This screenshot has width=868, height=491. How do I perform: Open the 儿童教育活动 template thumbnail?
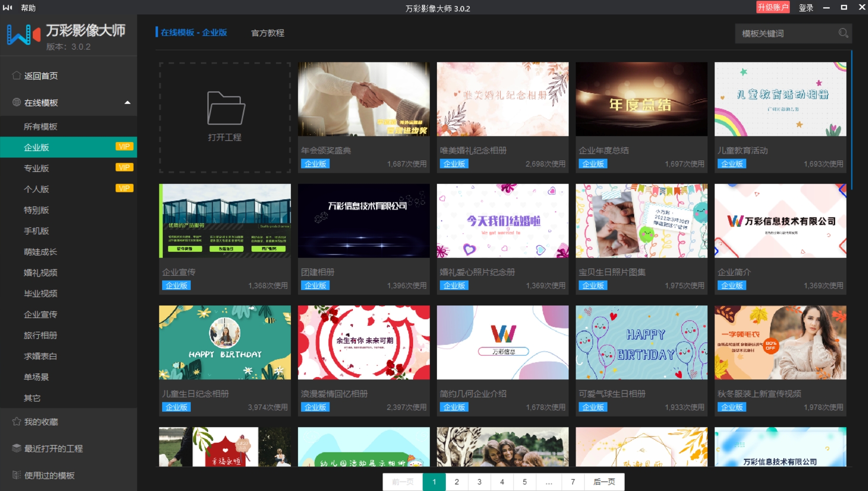click(x=780, y=99)
